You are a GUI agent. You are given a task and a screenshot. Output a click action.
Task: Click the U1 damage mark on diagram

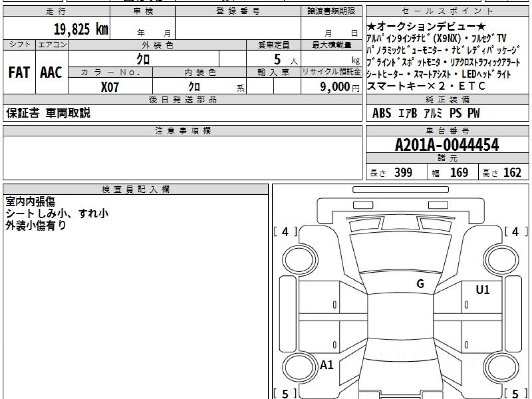[x=483, y=290]
